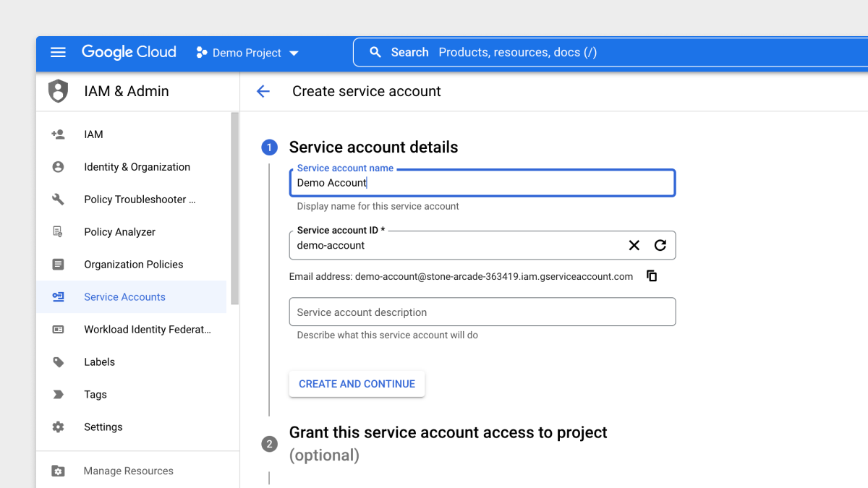Click the Tags arrow-shaped icon

(x=58, y=395)
